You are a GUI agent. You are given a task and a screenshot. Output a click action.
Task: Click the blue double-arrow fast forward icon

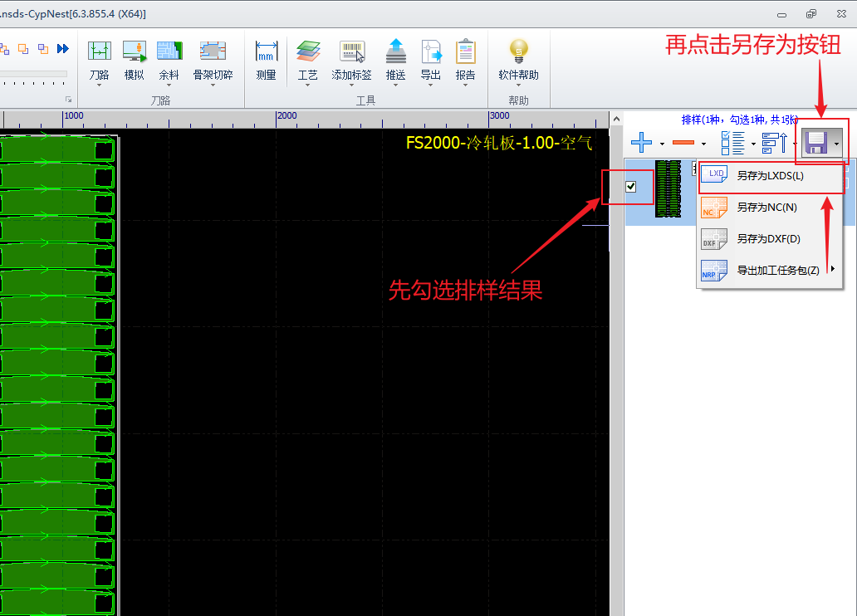[63, 49]
